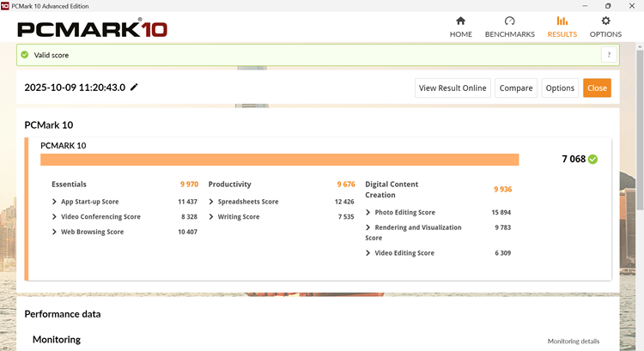
Task: Click Video Editing value 6 309
Action: tap(502, 253)
